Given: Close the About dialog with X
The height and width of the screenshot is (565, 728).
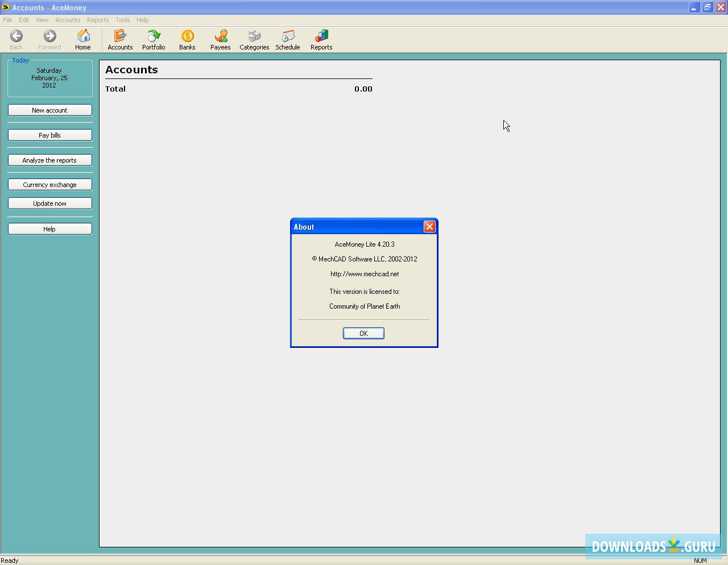Looking at the screenshot, I should point(429,227).
